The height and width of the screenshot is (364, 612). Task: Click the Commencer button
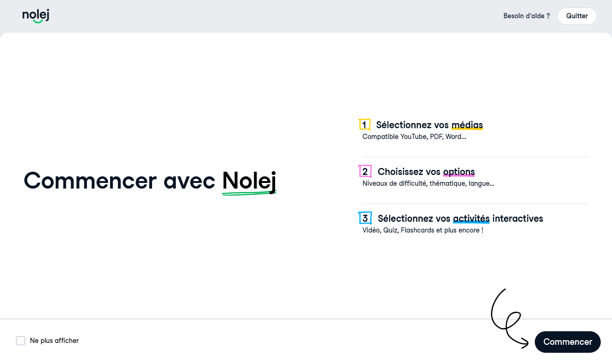point(568,342)
